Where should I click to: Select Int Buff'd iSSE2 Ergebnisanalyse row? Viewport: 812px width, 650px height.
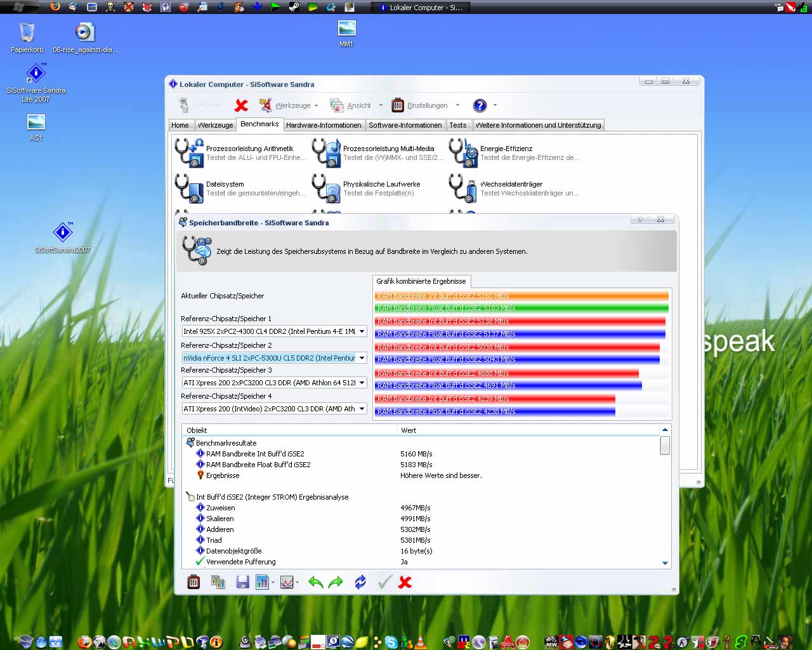click(272, 497)
